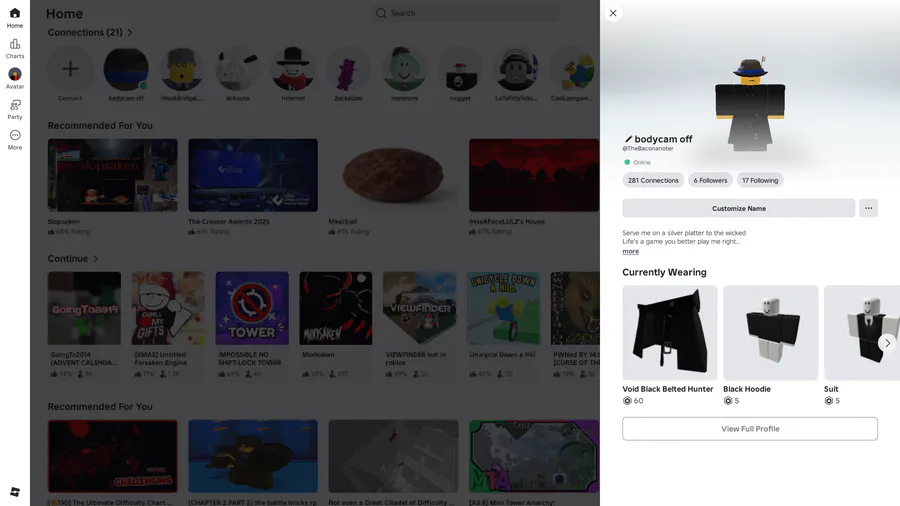
Task: Expand bio with the more link
Action: [x=630, y=251]
